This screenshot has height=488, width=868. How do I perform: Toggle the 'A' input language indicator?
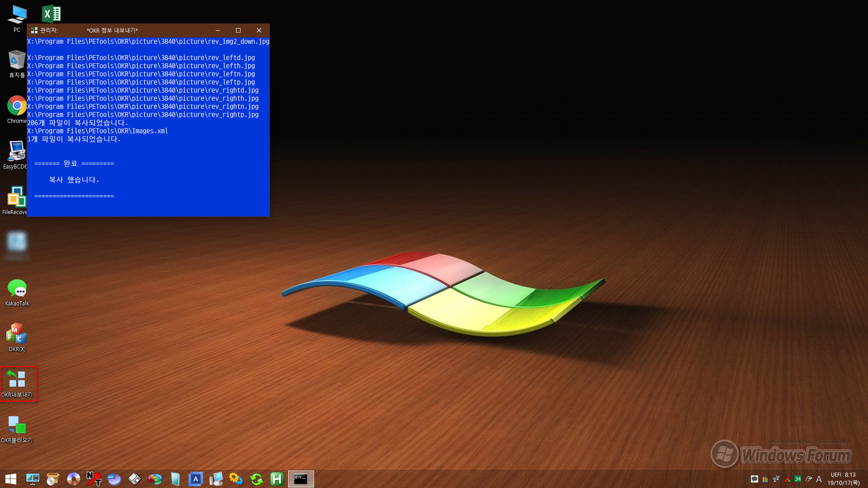(x=819, y=479)
